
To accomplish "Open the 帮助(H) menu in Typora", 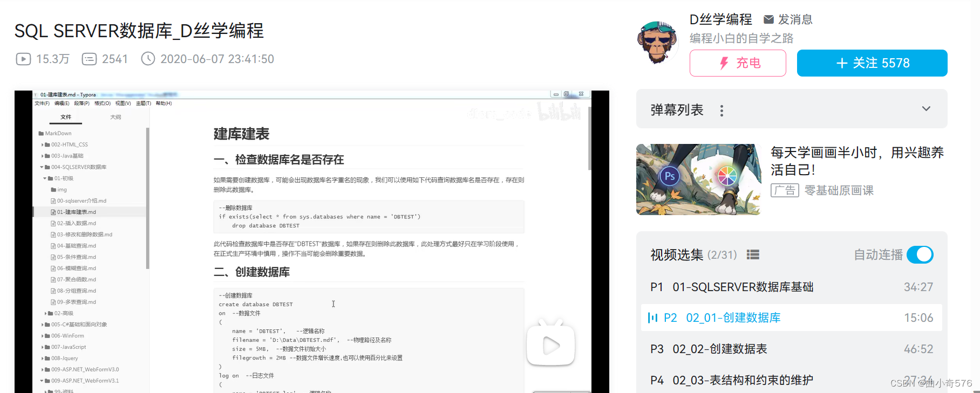I will [x=164, y=104].
